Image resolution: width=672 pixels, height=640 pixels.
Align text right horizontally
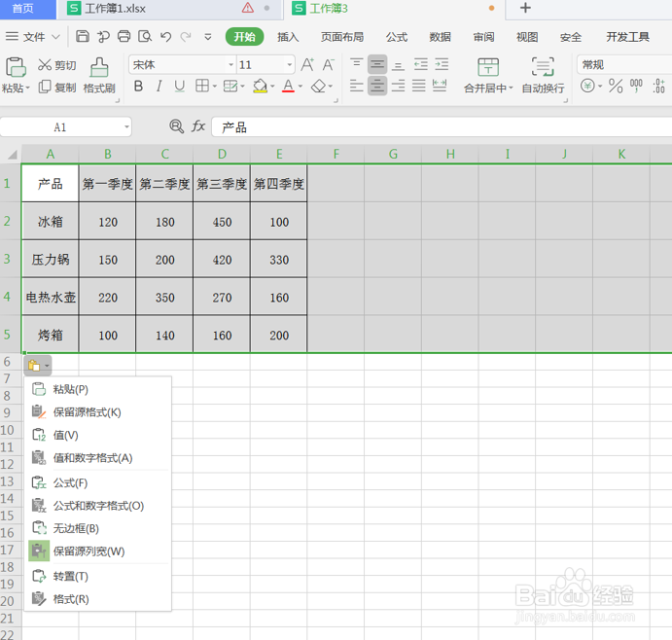coord(398,86)
